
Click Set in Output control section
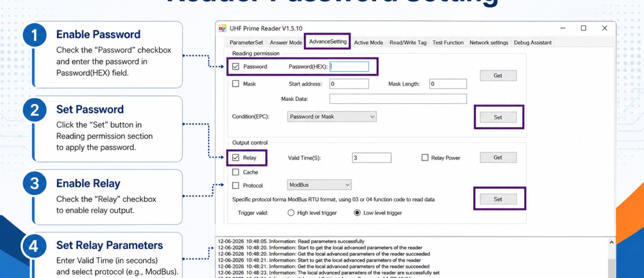click(498, 199)
